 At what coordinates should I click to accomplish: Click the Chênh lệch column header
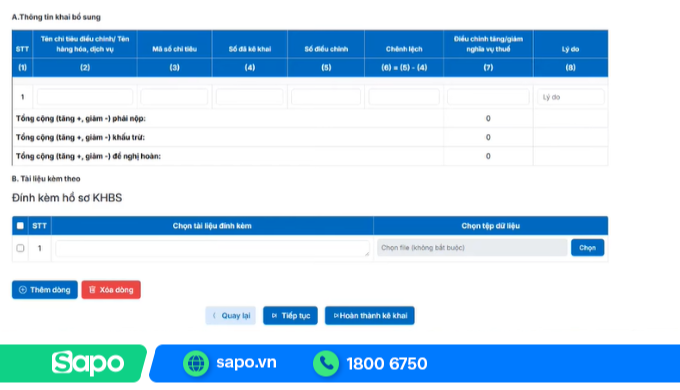[x=404, y=49]
